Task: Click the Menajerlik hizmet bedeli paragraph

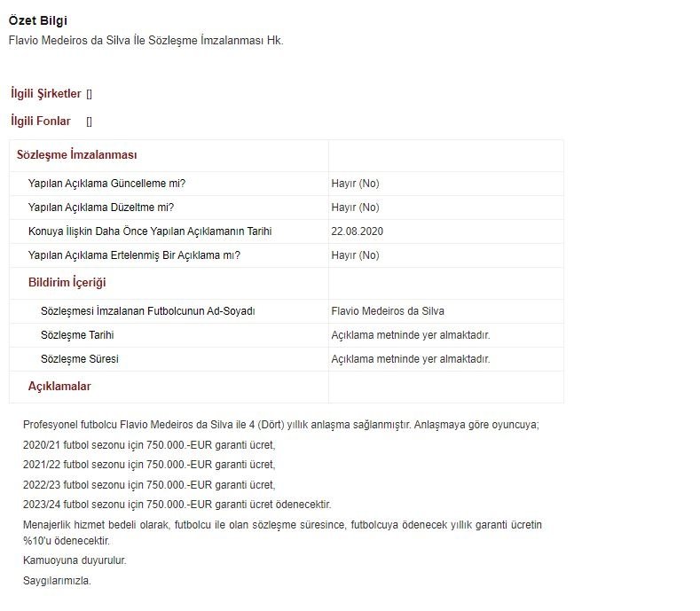Action: [x=282, y=532]
